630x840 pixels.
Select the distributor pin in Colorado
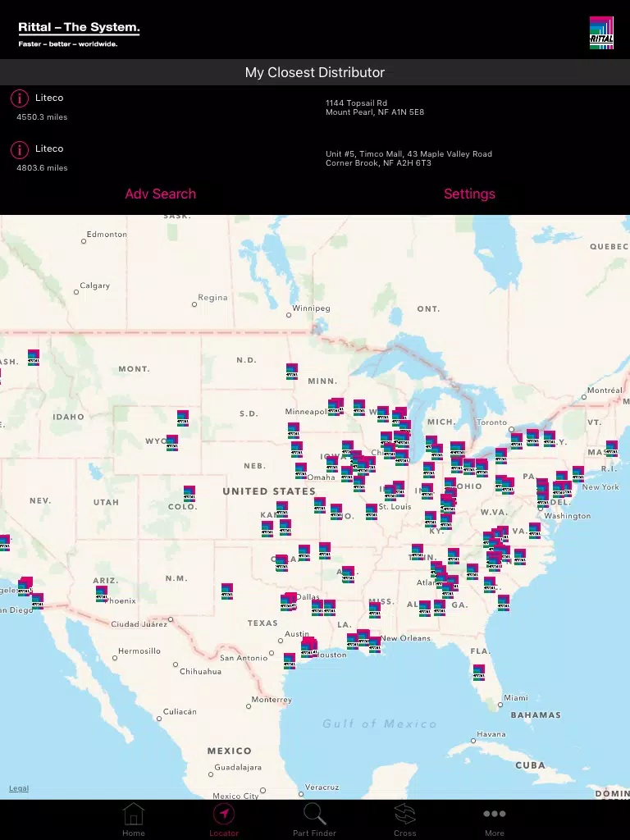pyautogui.click(x=189, y=494)
